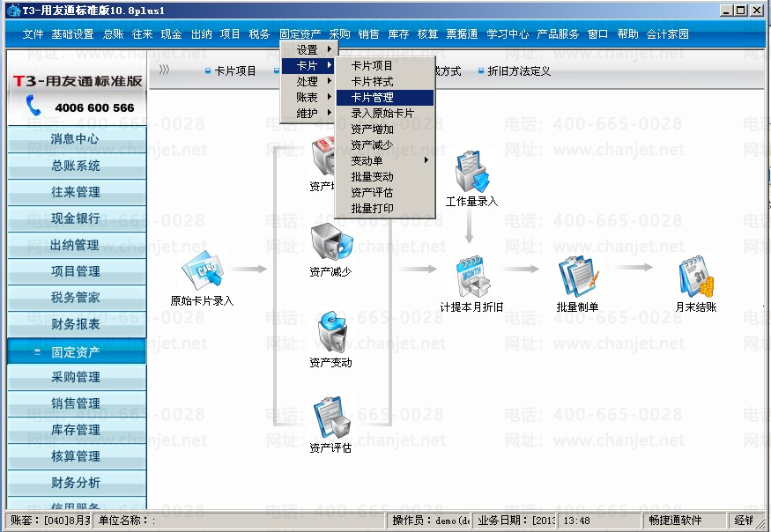Open the 核算 menu
Image resolution: width=771 pixels, height=532 pixels.
[427, 34]
